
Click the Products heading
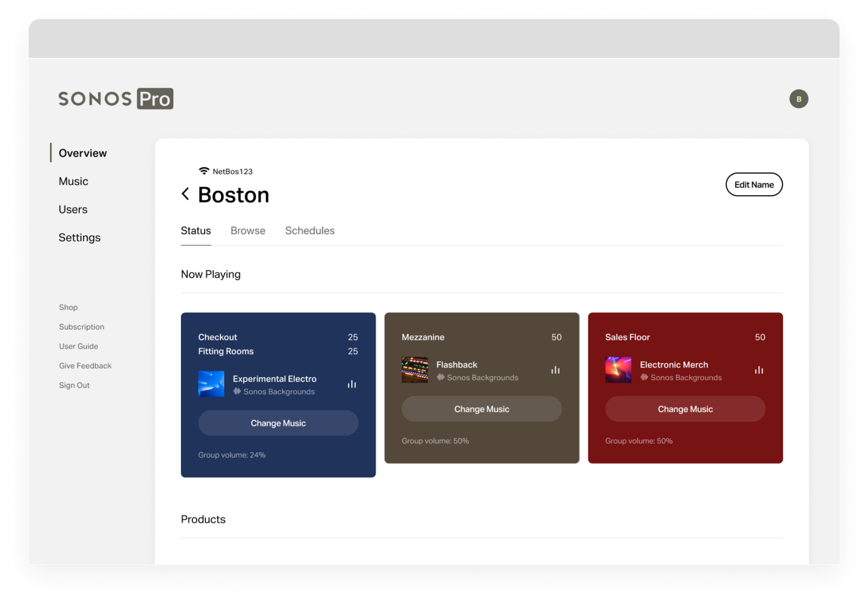[203, 519]
